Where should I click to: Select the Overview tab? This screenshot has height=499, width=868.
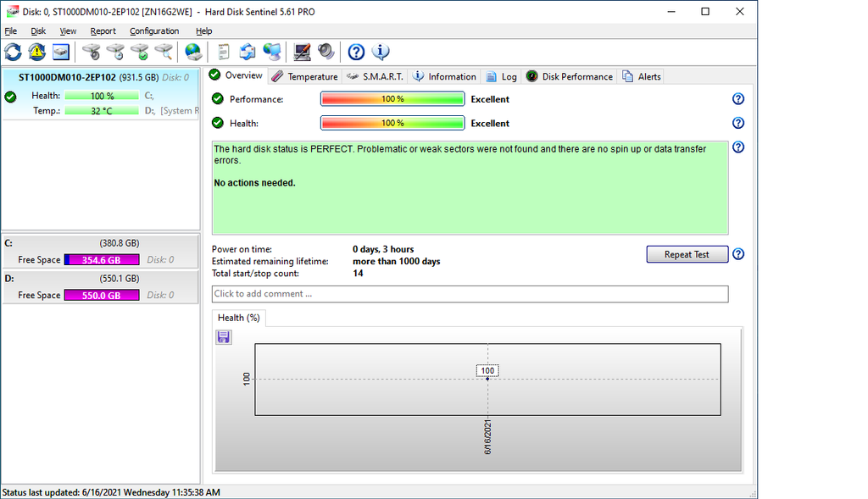(237, 75)
